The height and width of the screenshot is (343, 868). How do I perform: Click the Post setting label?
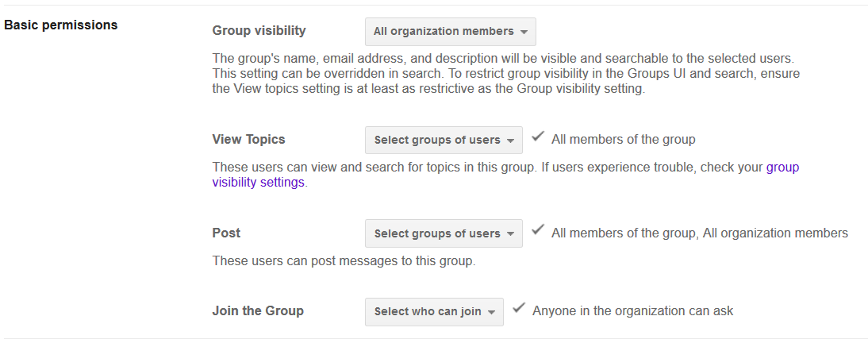(x=226, y=233)
